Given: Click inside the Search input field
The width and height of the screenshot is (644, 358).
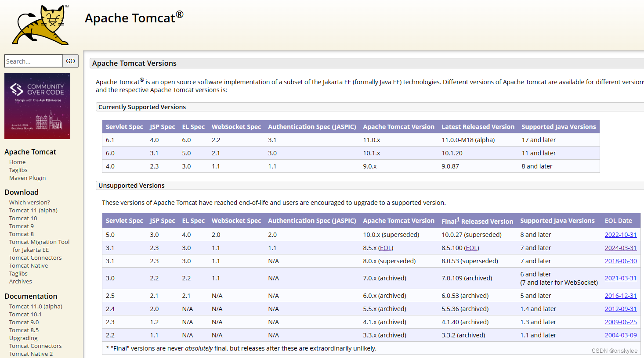Looking at the screenshot, I should pos(33,61).
